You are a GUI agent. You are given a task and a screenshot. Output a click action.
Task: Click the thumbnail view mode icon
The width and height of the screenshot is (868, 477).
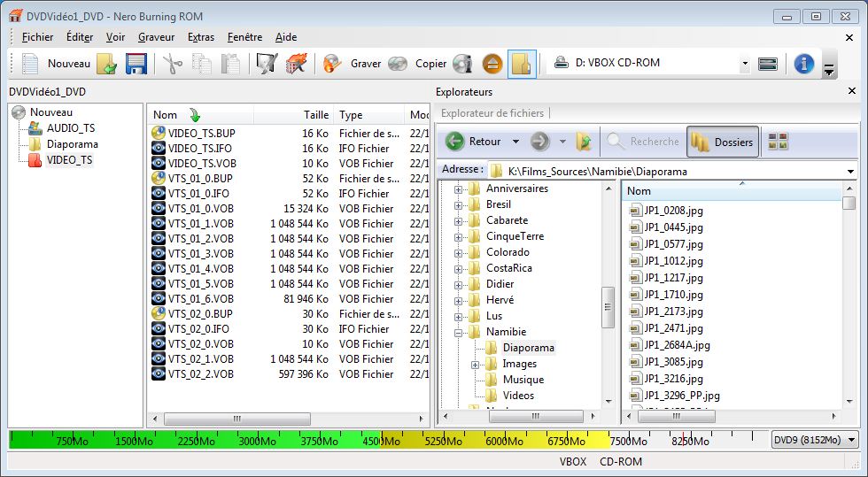pyautogui.click(x=778, y=142)
